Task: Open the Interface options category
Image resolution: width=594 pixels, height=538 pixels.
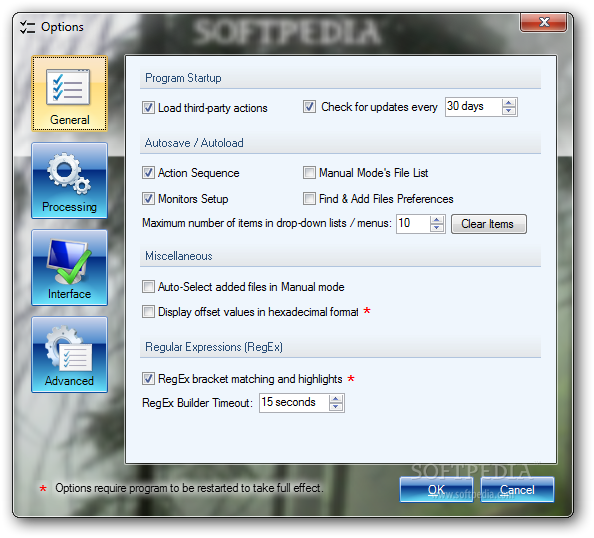Action: [69, 267]
